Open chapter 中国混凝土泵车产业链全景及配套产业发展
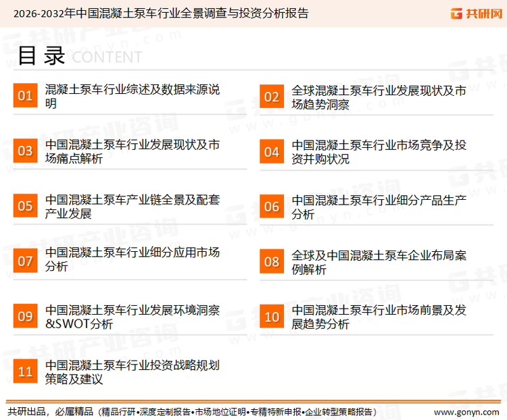507x420 pixels. 132,207
